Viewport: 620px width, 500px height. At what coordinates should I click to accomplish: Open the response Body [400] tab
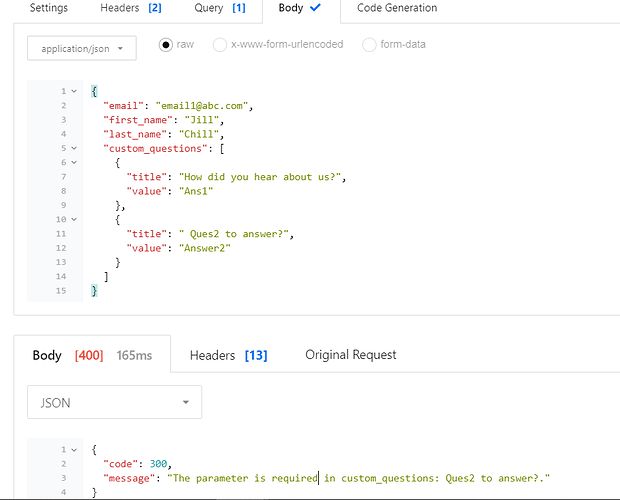[x=68, y=355]
